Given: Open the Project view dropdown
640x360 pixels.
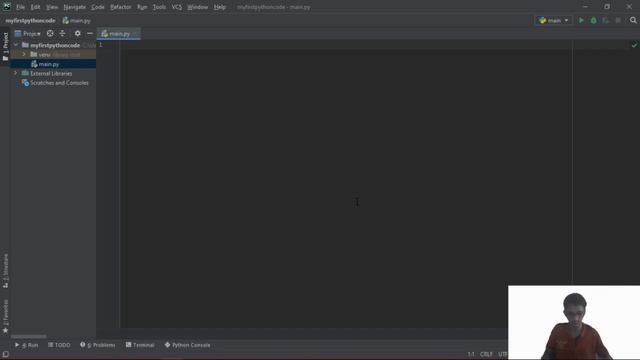Looking at the screenshot, I should tap(28, 33).
